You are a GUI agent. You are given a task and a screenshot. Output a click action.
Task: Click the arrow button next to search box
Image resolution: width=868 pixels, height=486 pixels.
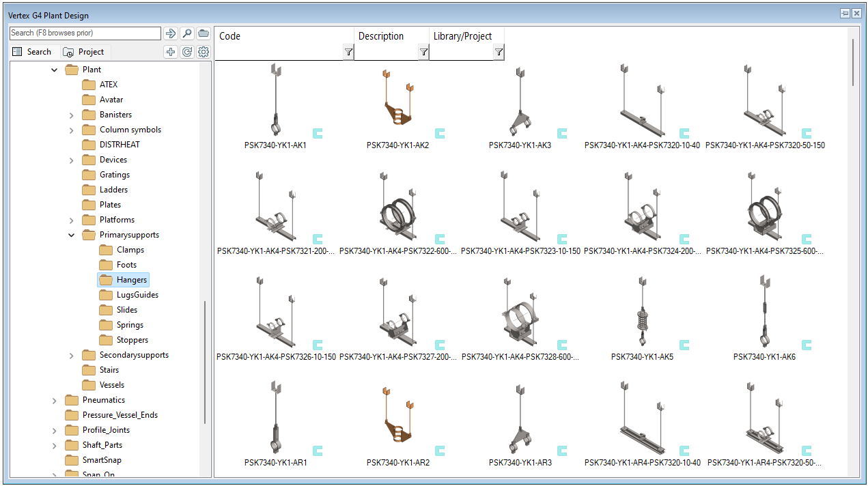pos(170,33)
